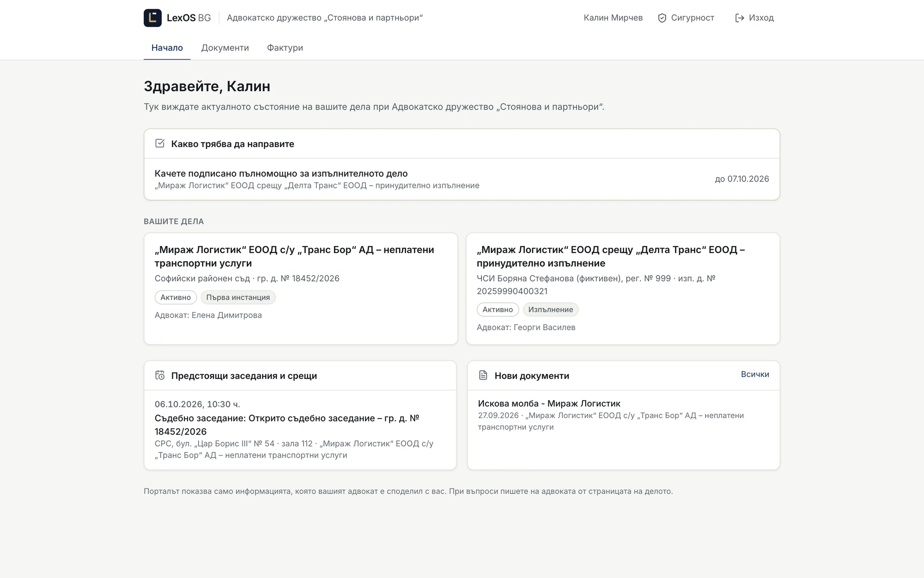Click the document icon beside Нови документи
The width and height of the screenshot is (924, 578).
point(483,375)
